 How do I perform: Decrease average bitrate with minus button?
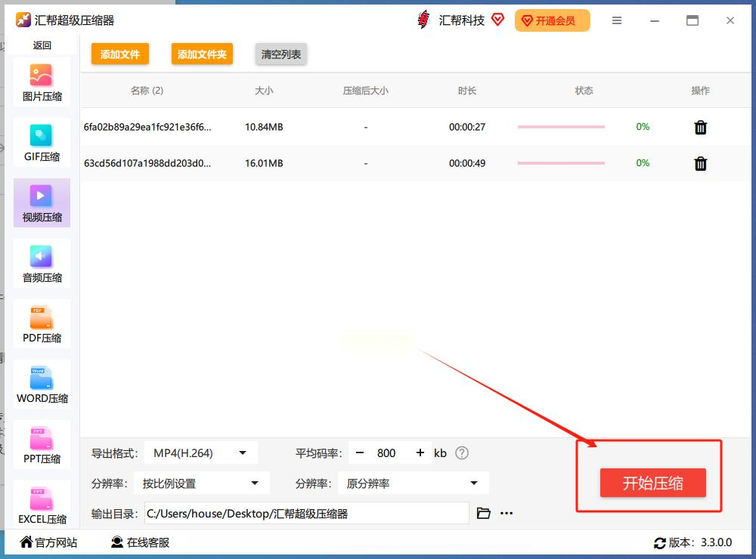click(360, 453)
